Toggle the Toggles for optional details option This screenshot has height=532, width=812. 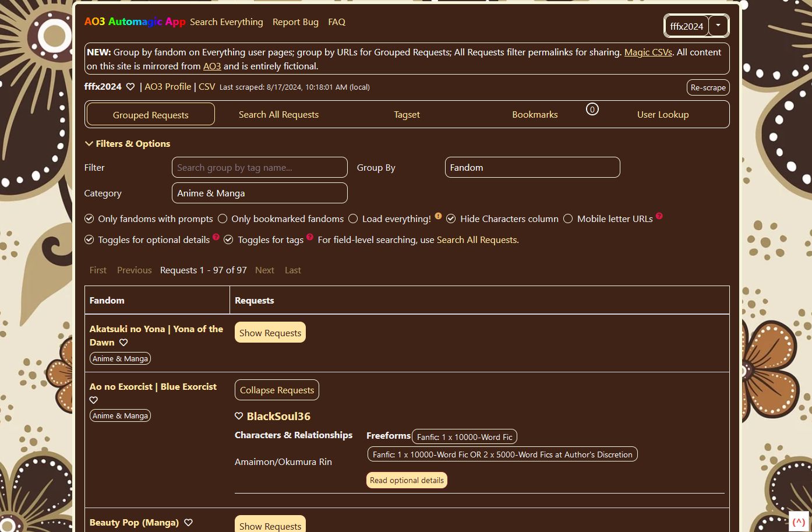pyautogui.click(x=89, y=240)
